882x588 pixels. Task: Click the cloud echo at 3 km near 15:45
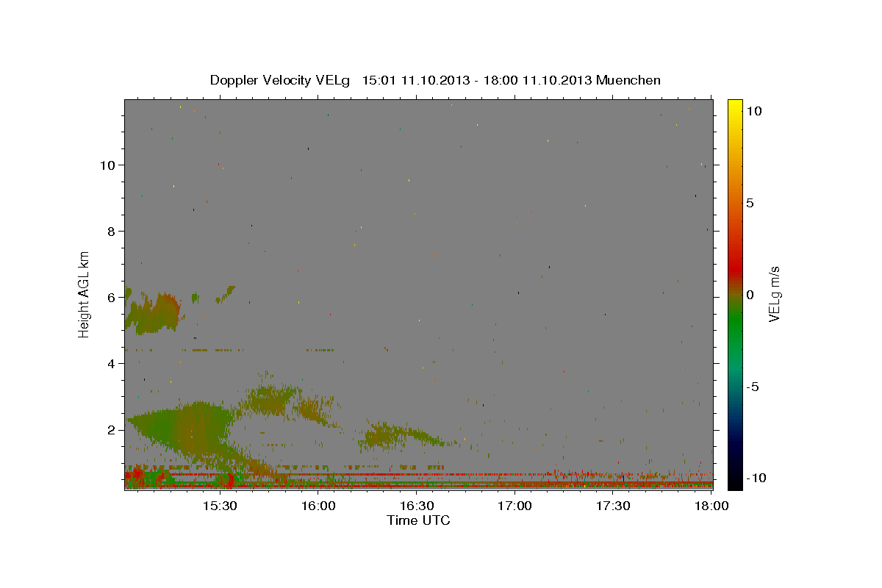[x=268, y=399]
